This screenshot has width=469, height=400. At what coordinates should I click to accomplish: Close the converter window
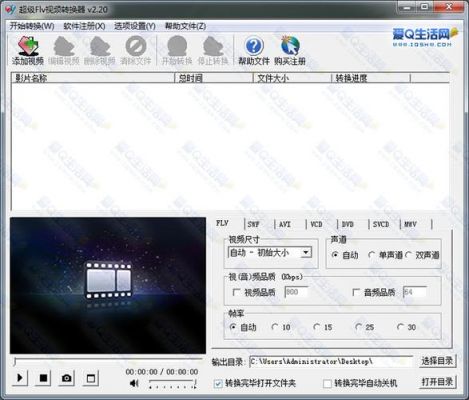[449, 7]
